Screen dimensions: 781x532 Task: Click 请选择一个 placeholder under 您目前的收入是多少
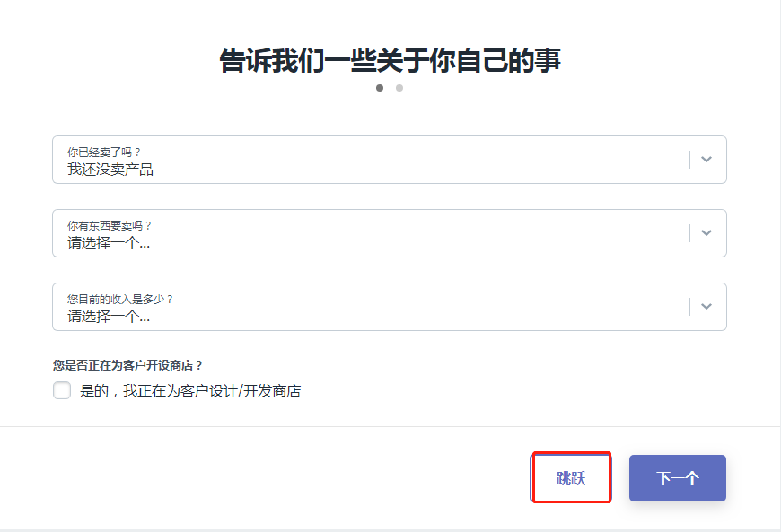[x=109, y=316]
